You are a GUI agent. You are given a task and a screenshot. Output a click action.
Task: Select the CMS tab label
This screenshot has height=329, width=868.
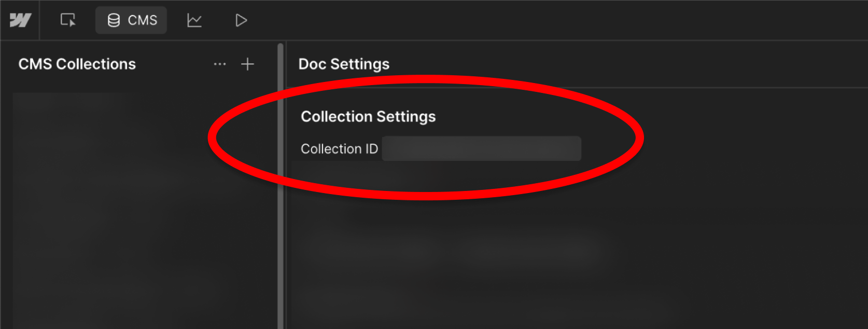click(x=143, y=20)
